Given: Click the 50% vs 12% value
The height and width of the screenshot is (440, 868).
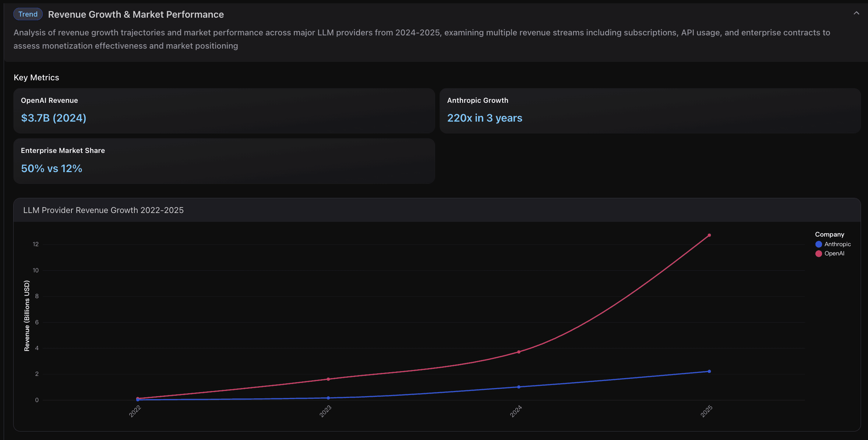Looking at the screenshot, I should pos(52,168).
